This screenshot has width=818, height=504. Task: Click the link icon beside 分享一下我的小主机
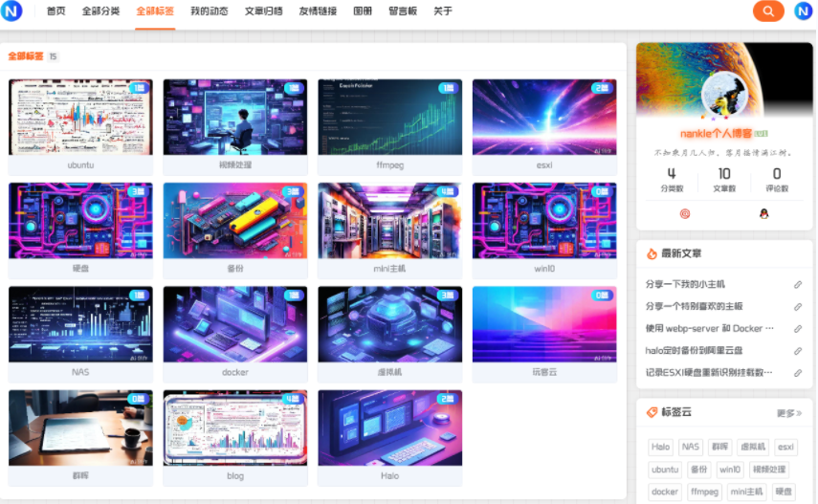click(797, 285)
